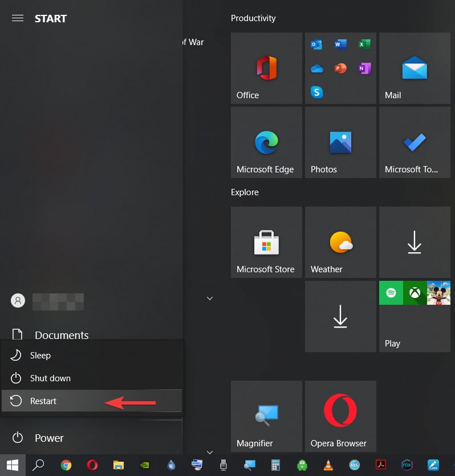Select Sleep from the power menu
The image size is (455, 476).
tap(92, 355)
